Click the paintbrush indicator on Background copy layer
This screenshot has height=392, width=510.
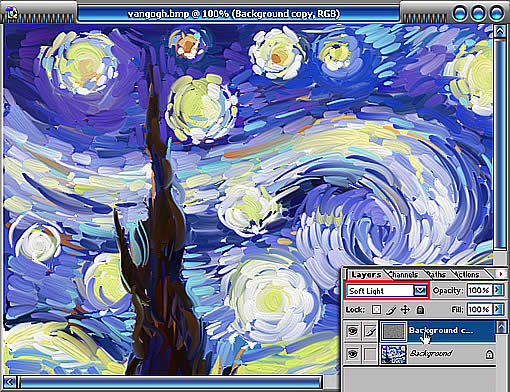(370, 331)
